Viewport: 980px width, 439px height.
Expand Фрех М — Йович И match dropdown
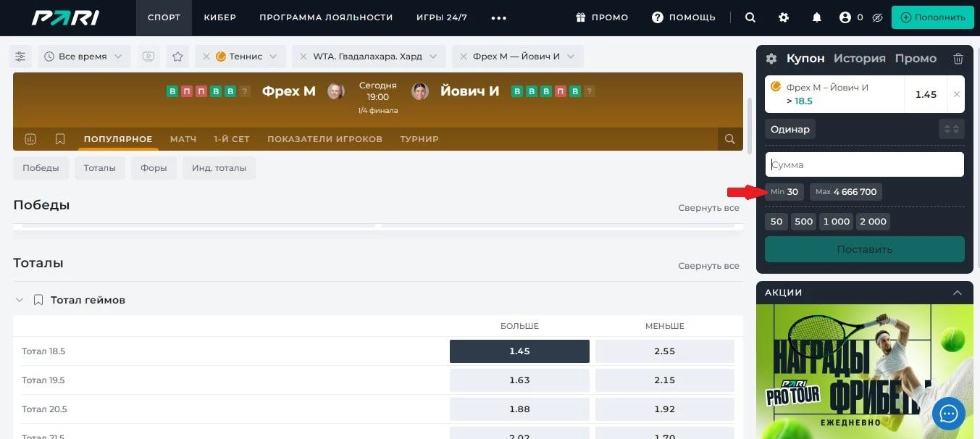point(571,57)
